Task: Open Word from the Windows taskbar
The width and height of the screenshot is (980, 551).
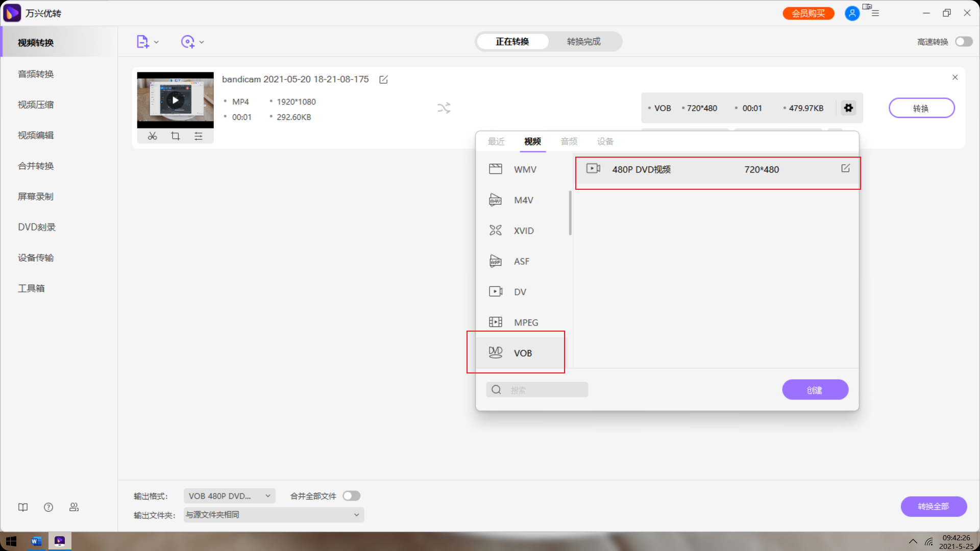Action: (x=36, y=541)
